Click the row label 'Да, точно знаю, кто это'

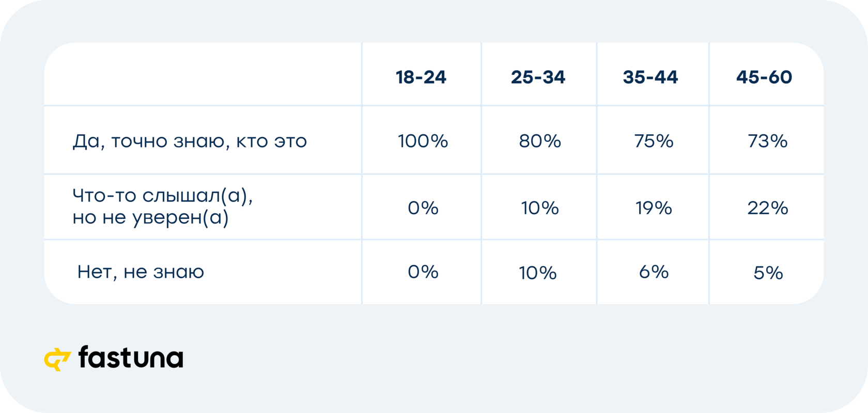[x=190, y=141]
